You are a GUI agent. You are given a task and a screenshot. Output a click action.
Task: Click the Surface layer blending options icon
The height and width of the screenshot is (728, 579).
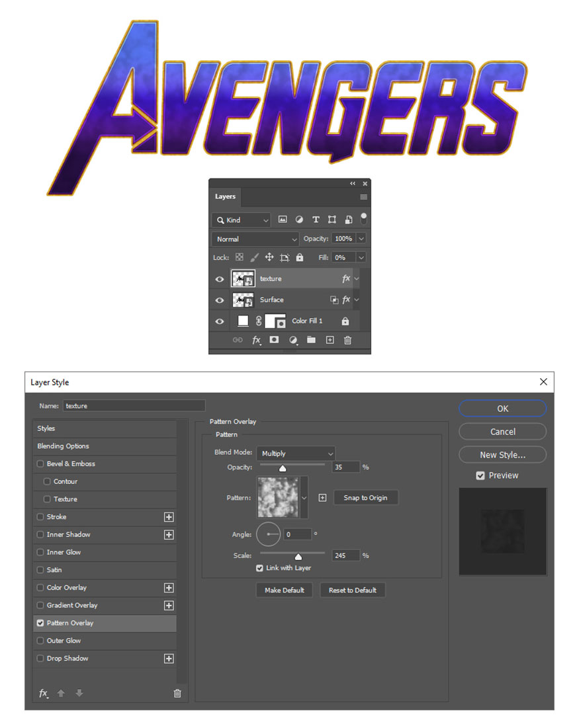click(x=334, y=300)
